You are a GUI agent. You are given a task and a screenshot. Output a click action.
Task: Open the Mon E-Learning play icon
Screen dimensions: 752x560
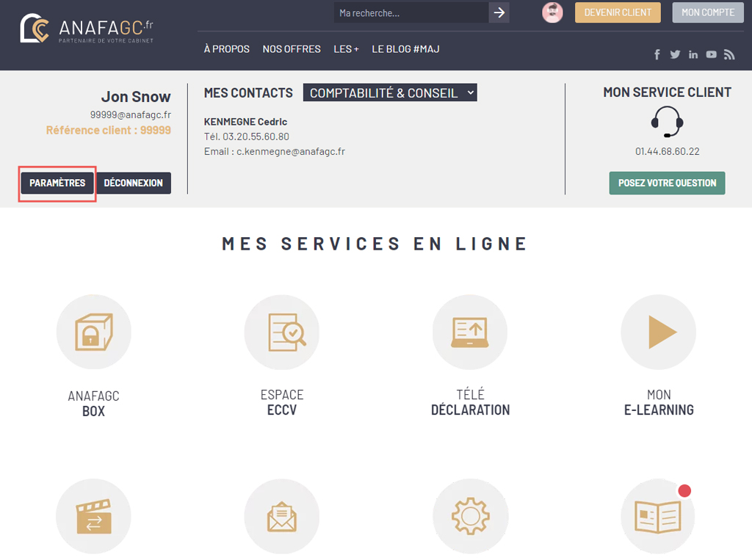[659, 332]
